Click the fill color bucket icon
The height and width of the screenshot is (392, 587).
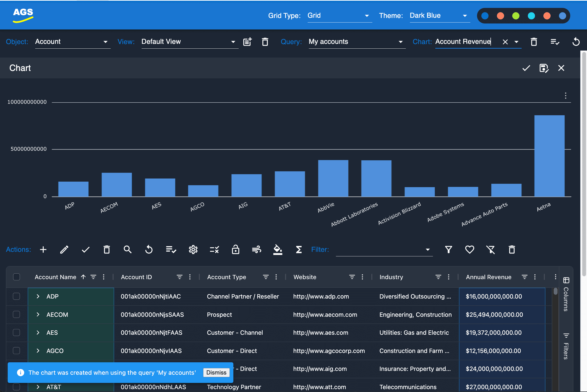coord(277,249)
